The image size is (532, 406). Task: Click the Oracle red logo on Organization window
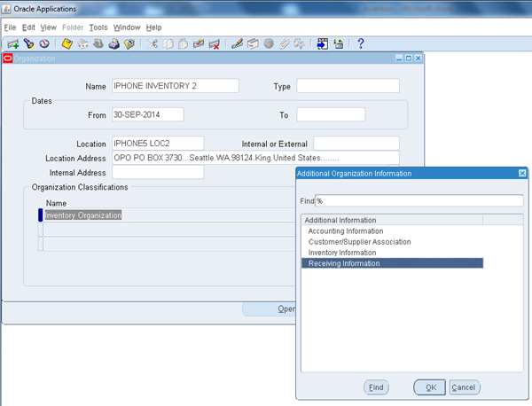tap(7, 59)
